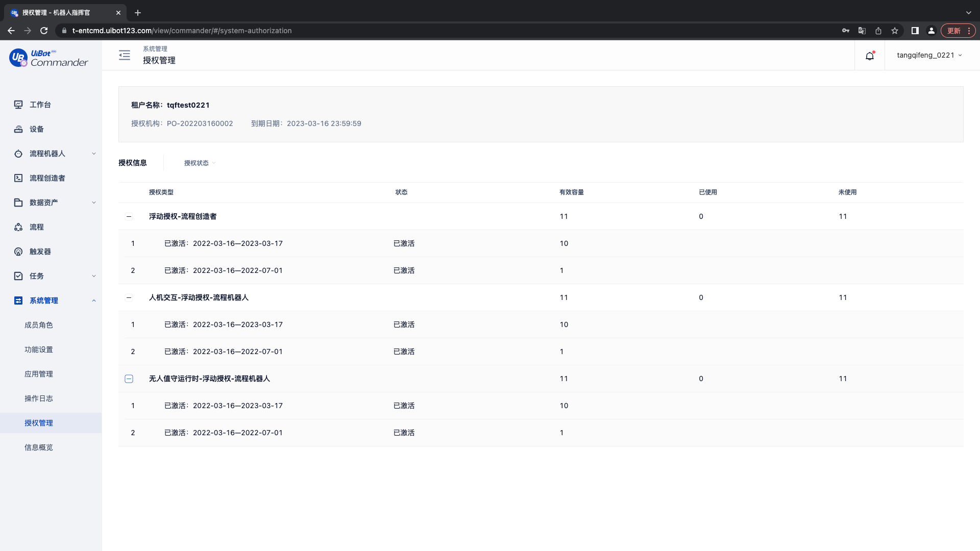Select row 1 under 浮动授权-流程创造者 ending 2023-03-17
Viewport: 980px width, 551px height.
(541, 243)
